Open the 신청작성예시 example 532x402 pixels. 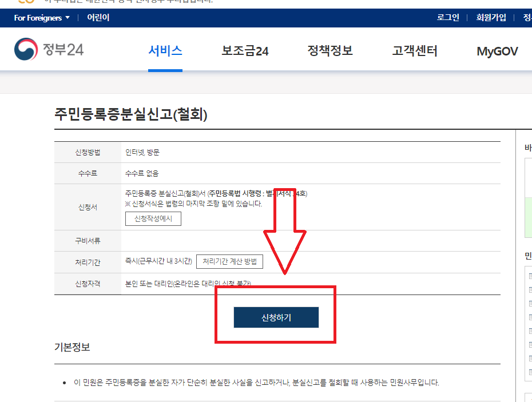tap(153, 218)
